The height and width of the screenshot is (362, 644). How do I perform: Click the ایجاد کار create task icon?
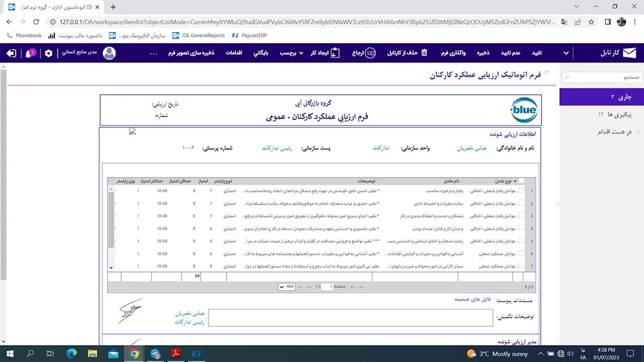(335, 53)
